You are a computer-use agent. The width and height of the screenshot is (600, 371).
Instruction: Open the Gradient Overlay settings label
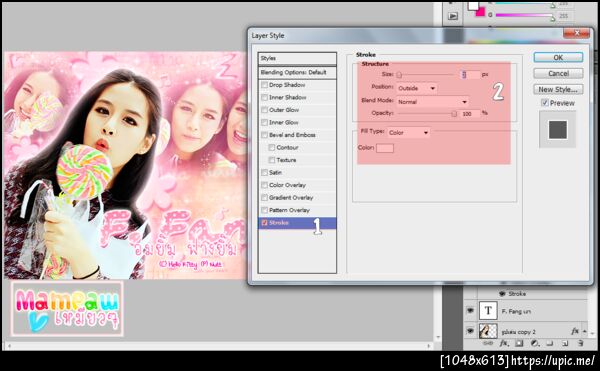coord(291,198)
